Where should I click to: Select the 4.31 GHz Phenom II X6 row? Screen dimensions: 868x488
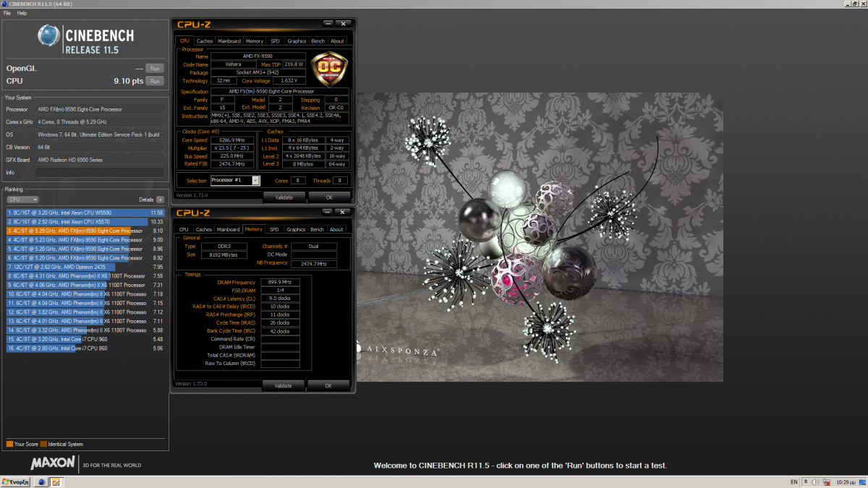click(x=85, y=275)
